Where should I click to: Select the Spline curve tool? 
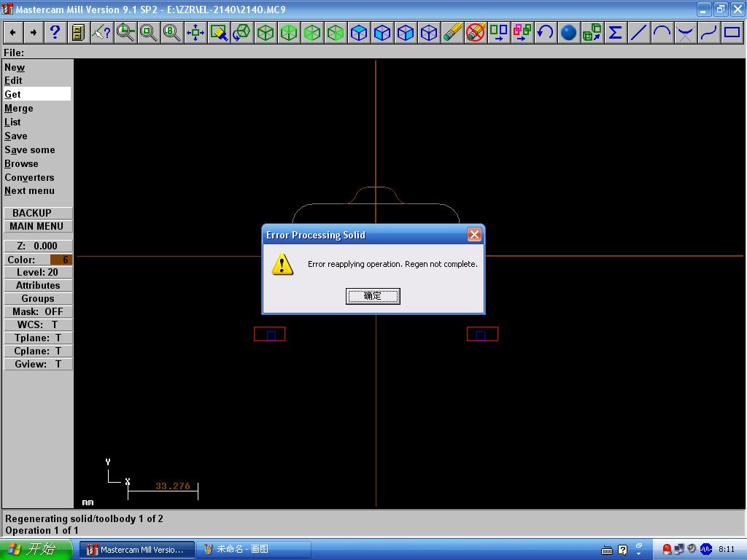[708, 33]
